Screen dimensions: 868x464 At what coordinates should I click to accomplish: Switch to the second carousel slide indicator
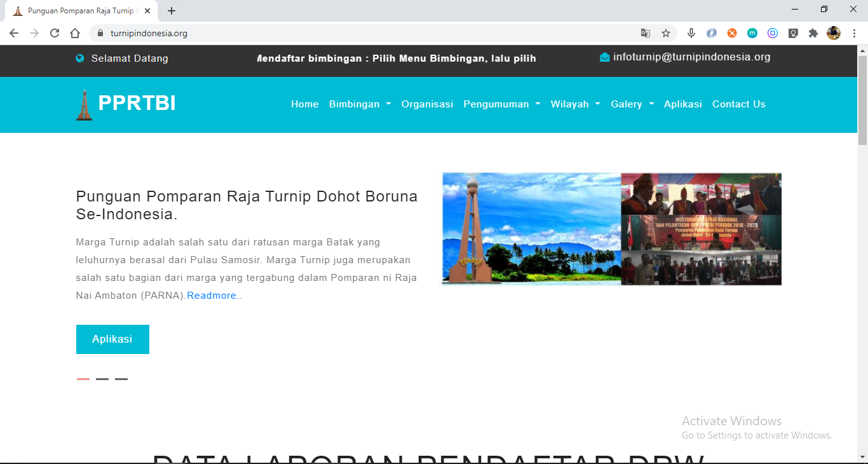coord(102,379)
